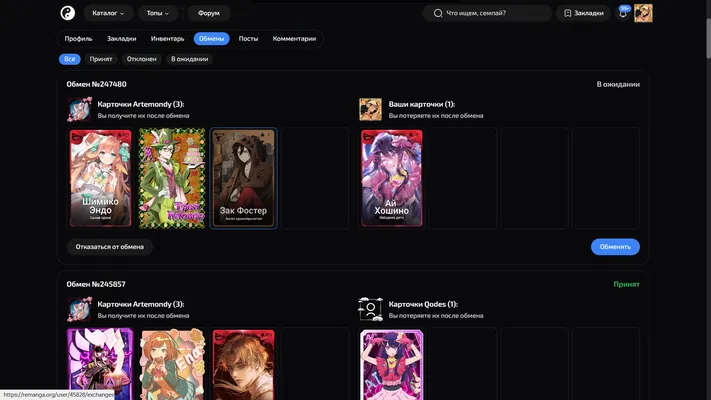Open the user avatar menu

click(643, 13)
